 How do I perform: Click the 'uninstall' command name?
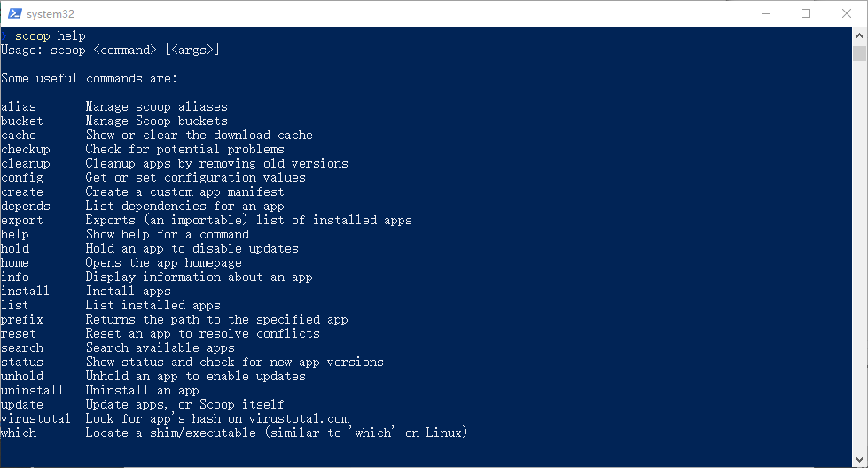tap(32, 390)
